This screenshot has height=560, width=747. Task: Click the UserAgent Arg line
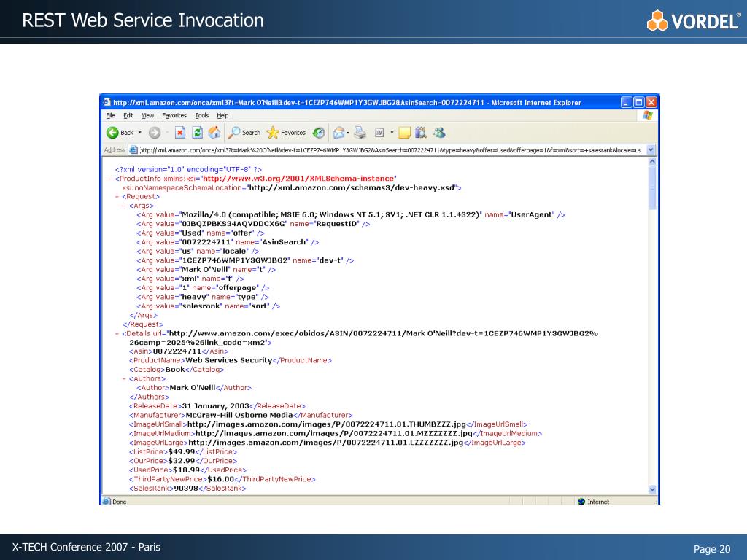point(351,215)
